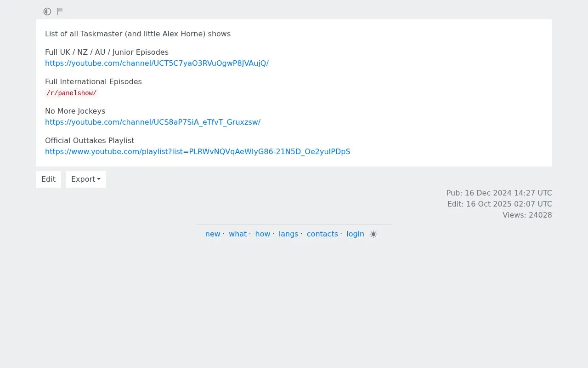588x368 pixels.
Task: Click the Pub date 16 Dec 2024 text
Action: (x=499, y=193)
